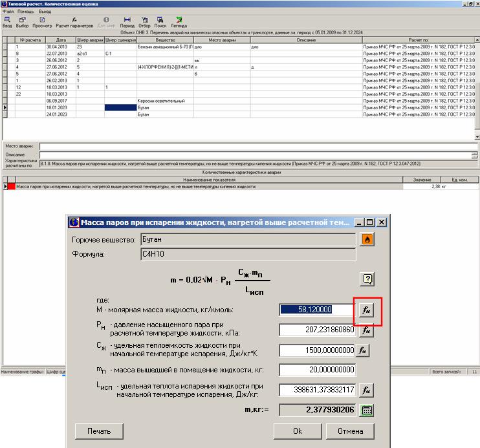This screenshot has height=448, width=480.
Task: Click the Отмена button in dialog
Action: (x=349, y=431)
